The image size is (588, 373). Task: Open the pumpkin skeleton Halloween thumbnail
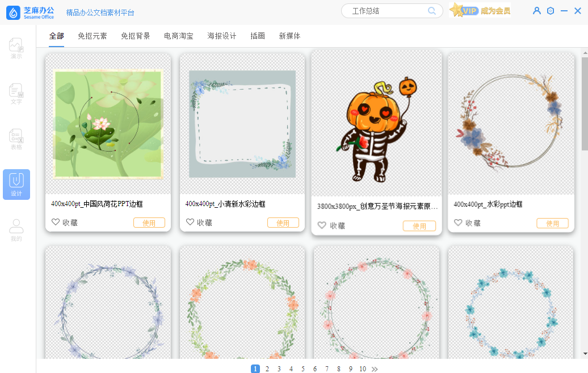coord(376,123)
